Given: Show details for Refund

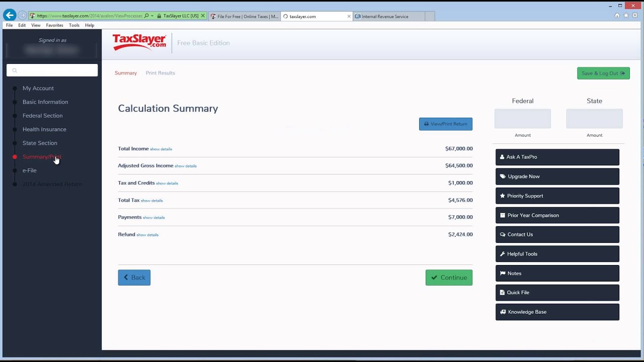Looking at the screenshot, I should click(x=147, y=235).
